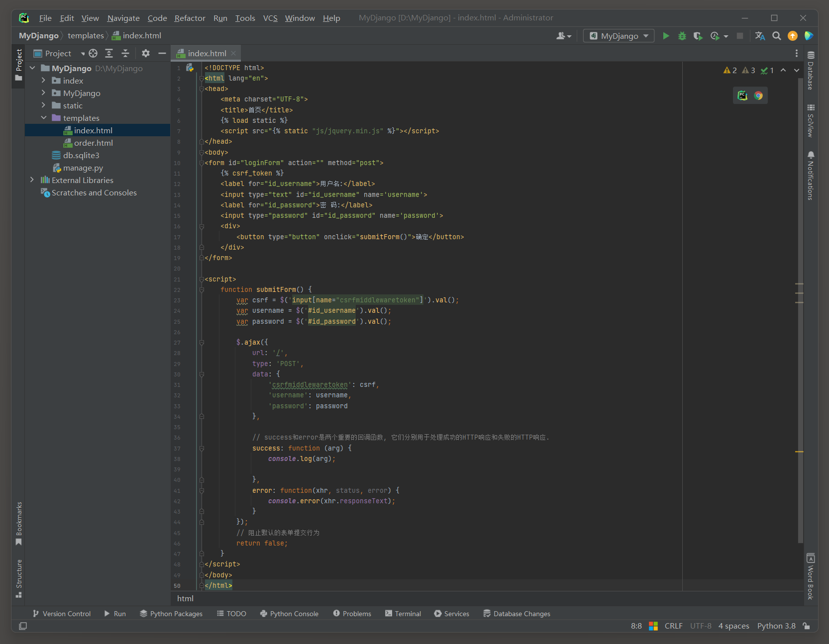Open the Project view selector dropdown

click(x=59, y=53)
